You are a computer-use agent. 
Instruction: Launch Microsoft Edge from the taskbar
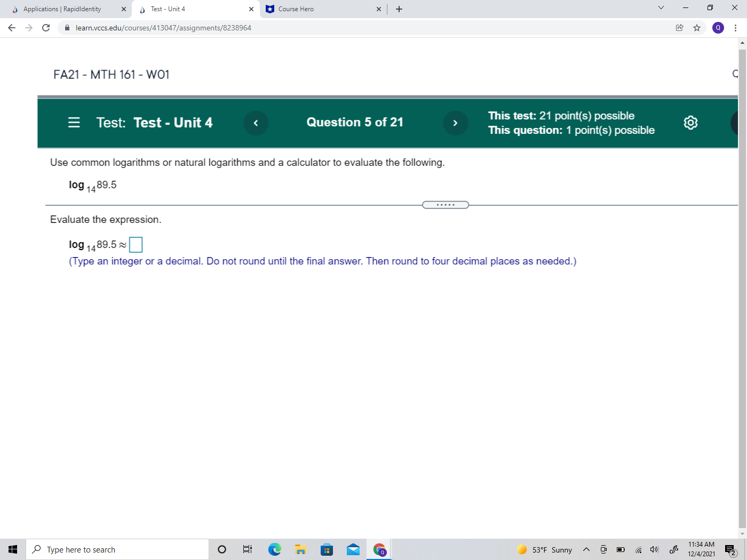(x=274, y=549)
